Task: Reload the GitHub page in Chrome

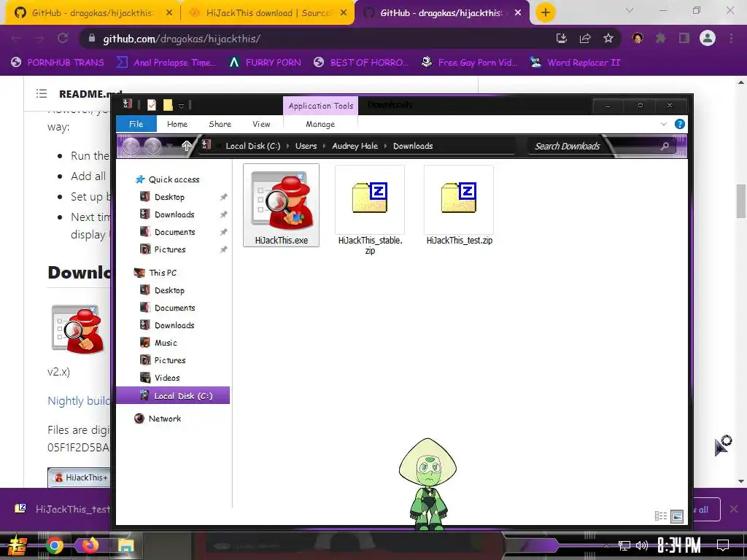Action: coord(63,39)
